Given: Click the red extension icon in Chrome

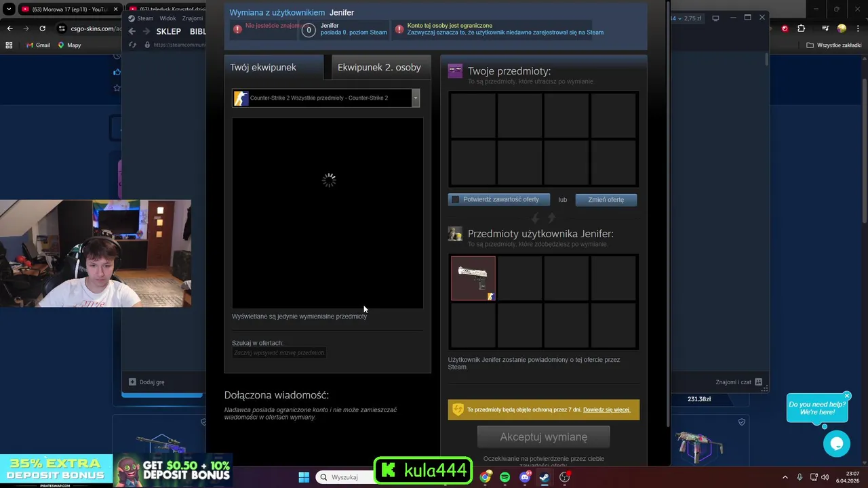Looking at the screenshot, I should click(x=785, y=28).
